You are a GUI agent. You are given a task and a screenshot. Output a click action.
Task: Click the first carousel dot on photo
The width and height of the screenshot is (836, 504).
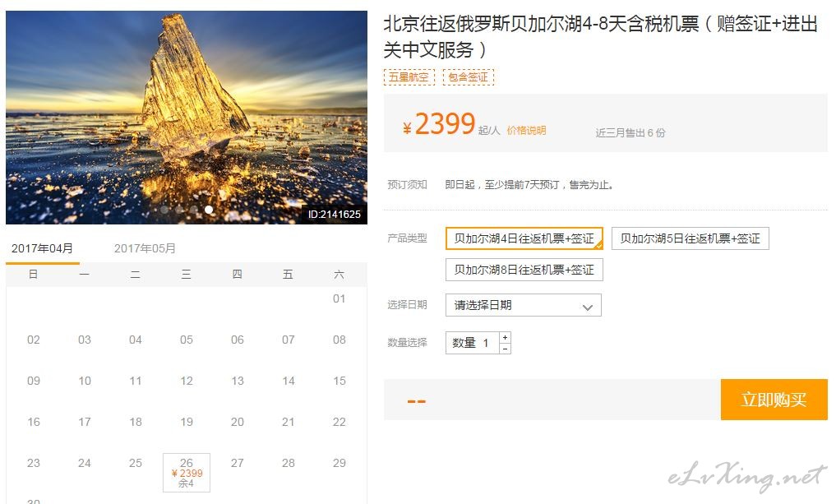(x=164, y=210)
